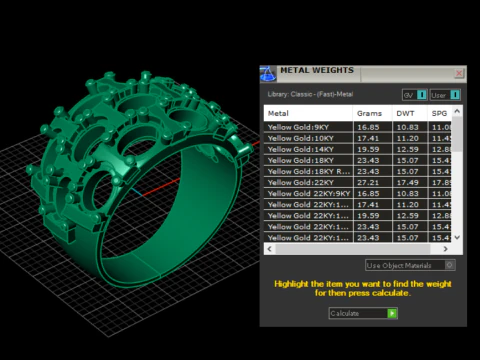Click horizontal scrollbar left arrow
The image size is (480, 360).
(x=270, y=249)
